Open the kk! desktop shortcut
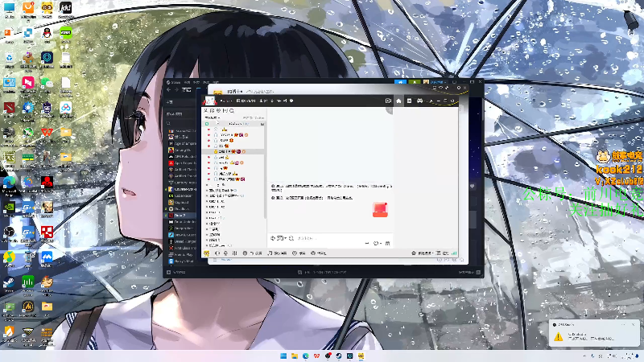Screen dimensions: 644x362 [66, 8]
